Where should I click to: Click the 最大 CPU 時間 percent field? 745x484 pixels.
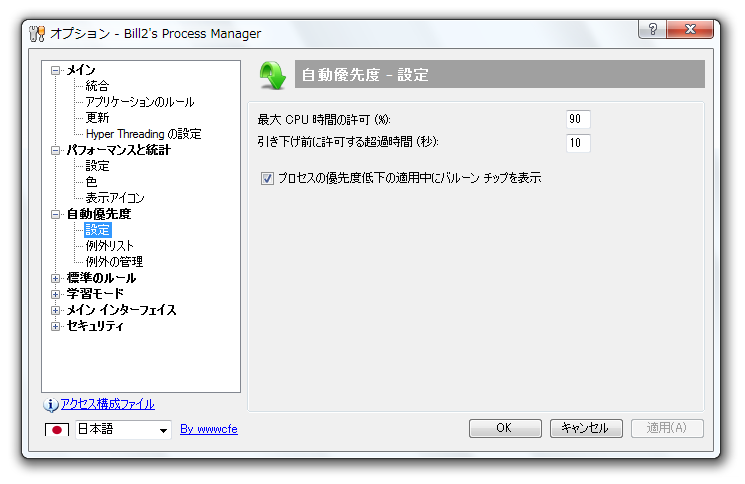pyautogui.click(x=578, y=119)
